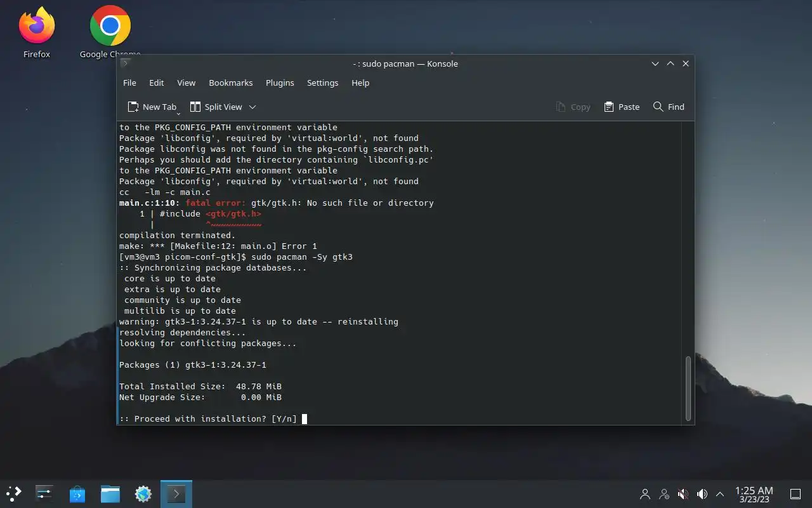812x508 pixels.
Task: Click the user-blocked tray icon
Action: coord(664,493)
